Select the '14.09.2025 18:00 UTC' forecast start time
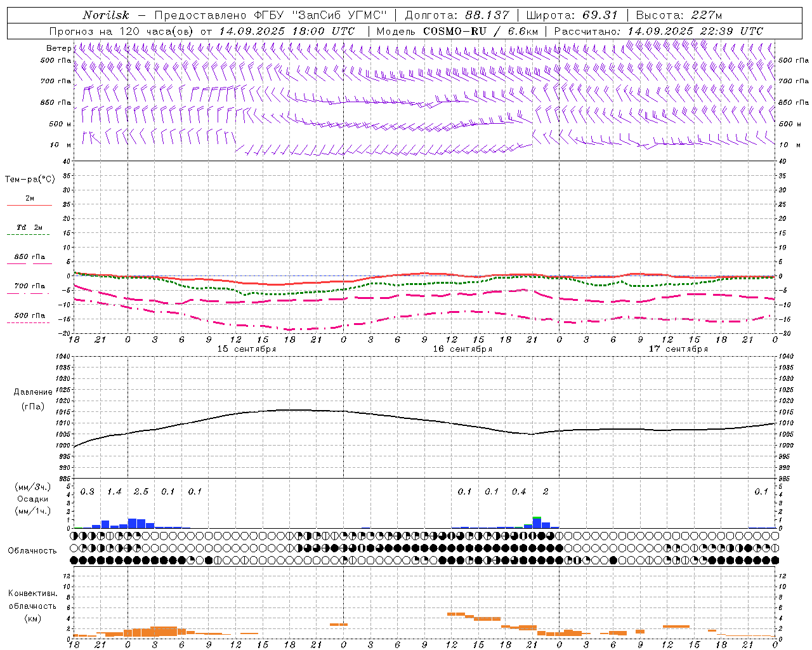 coord(287,31)
